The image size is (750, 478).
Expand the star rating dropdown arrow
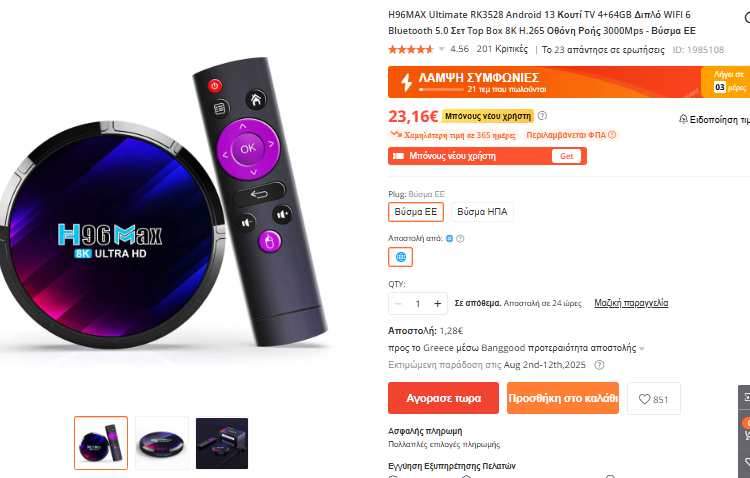coord(441,49)
